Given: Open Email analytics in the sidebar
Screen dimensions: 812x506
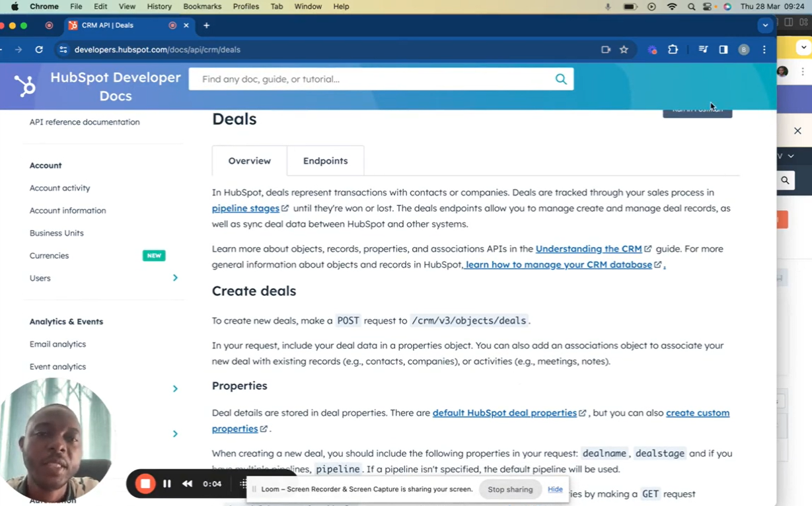Looking at the screenshot, I should (57, 344).
